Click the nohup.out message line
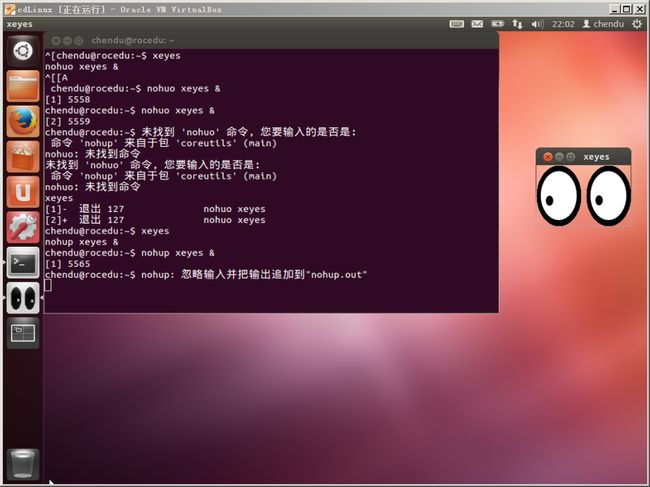 tap(206, 274)
